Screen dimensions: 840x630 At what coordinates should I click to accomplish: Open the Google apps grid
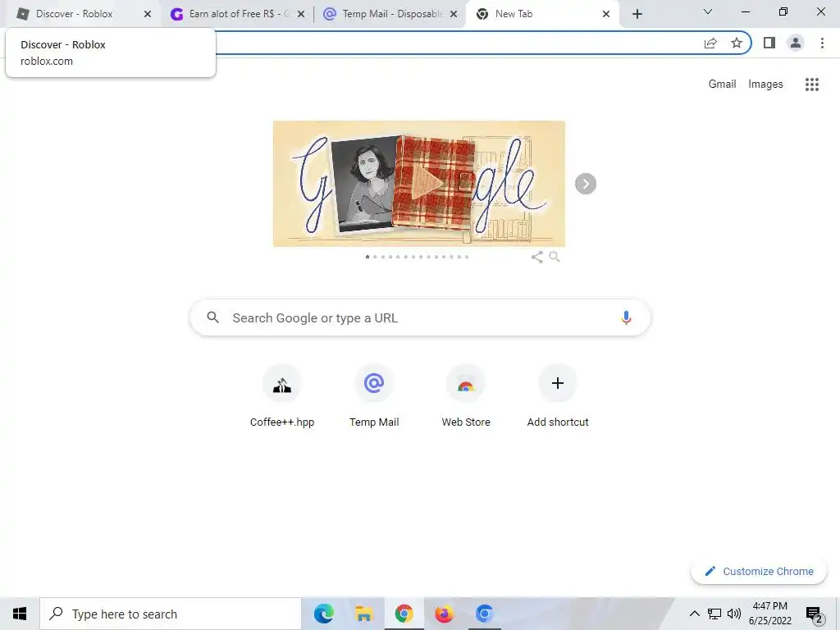pyautogui.click(x=811, y=84)
